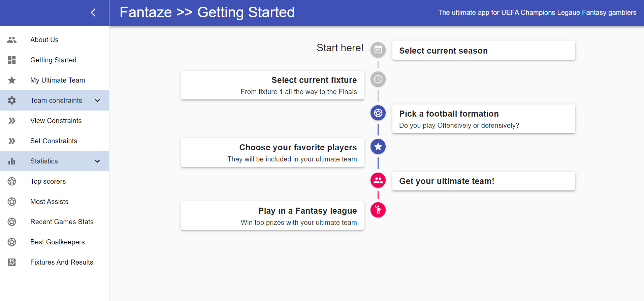
Task: Collapse the Statistics section arrow
Action: [x=97, y=161]
